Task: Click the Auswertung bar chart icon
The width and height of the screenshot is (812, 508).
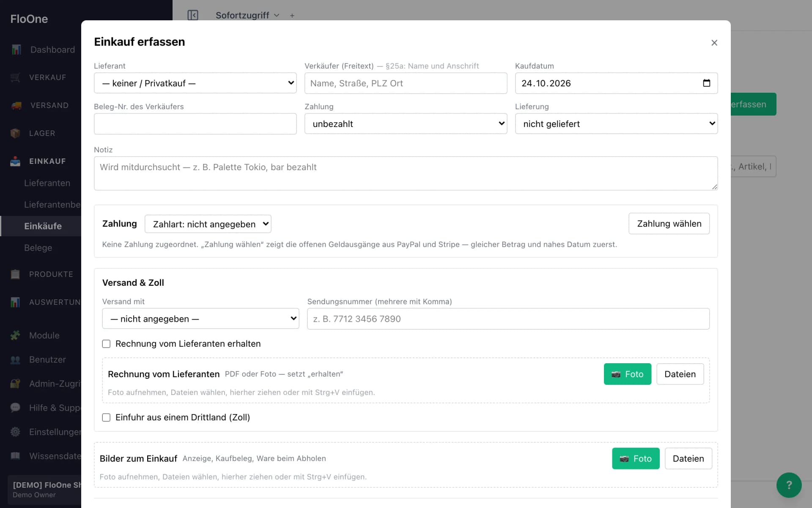Action: point(15,302)
